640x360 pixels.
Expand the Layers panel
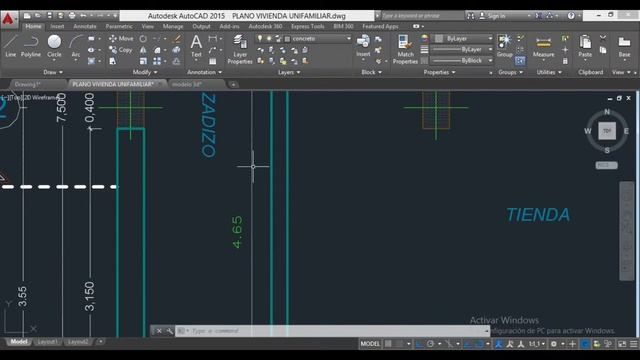pos(289,72)
